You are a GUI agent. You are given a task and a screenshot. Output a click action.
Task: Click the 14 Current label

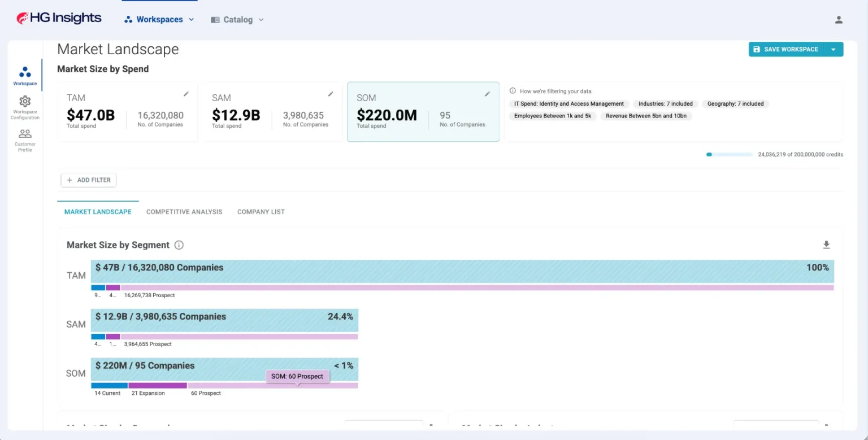click(107, 393)
